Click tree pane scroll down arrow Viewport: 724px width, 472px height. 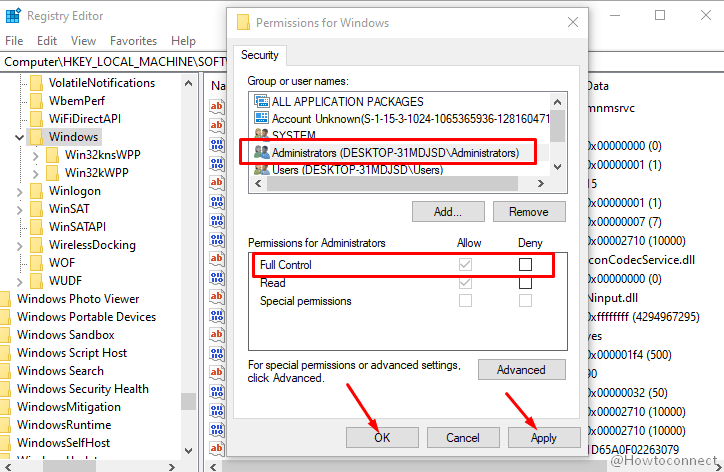click(188, 450)
